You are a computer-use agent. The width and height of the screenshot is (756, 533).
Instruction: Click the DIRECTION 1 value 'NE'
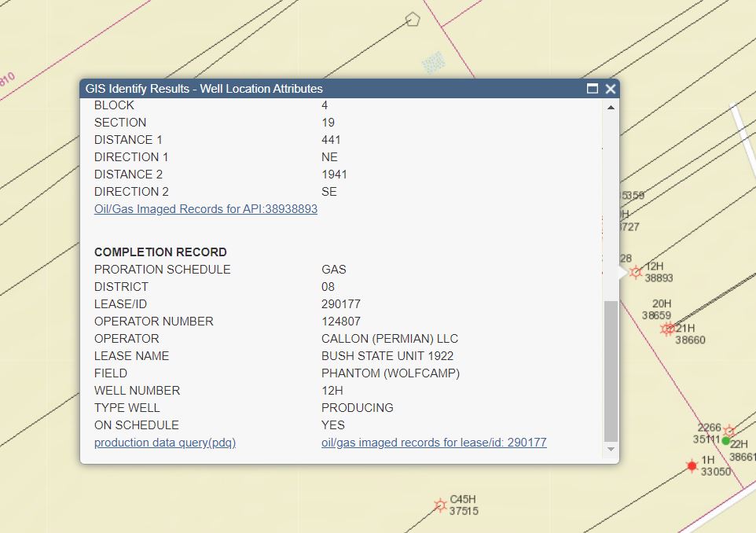point(329,156)
